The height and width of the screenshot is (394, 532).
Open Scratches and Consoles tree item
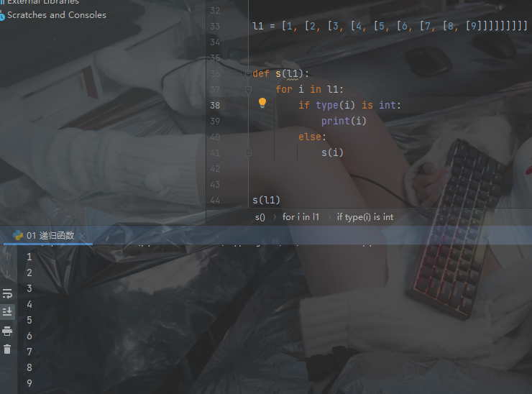point(57,15)
